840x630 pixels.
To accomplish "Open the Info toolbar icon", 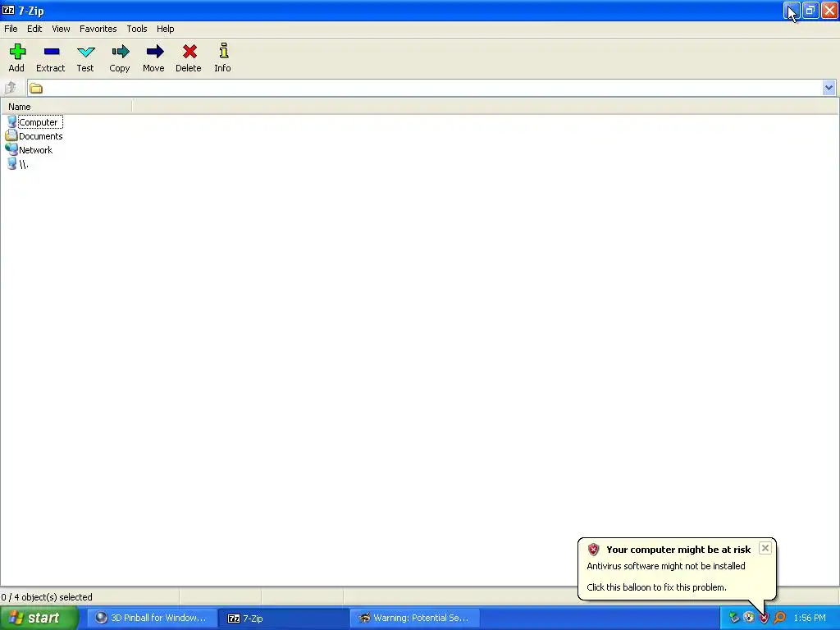I will 223,51.
